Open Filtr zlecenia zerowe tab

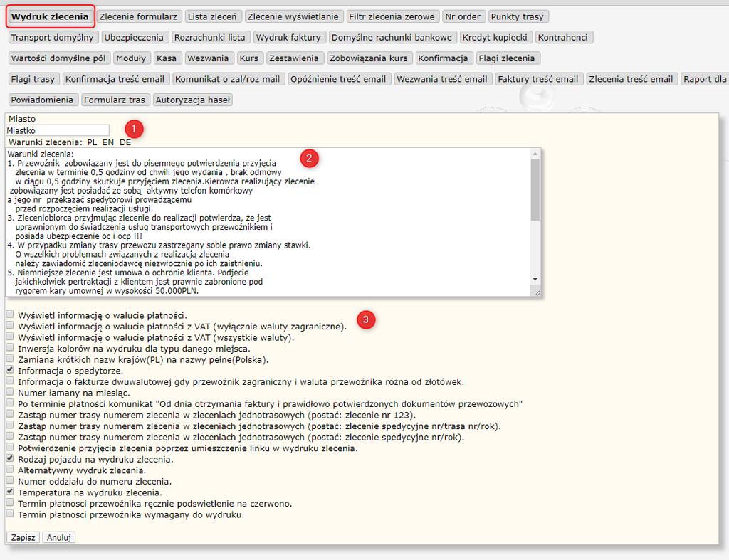click(x=392, y=17)
